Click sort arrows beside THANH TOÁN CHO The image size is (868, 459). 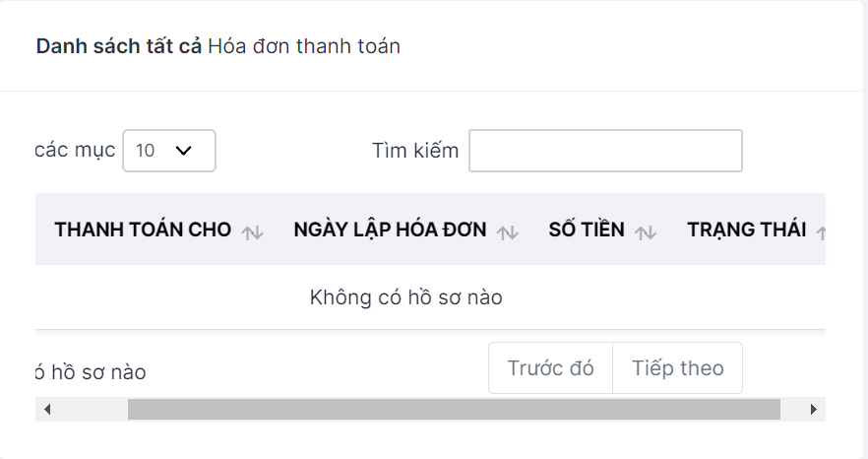(252, 232)
